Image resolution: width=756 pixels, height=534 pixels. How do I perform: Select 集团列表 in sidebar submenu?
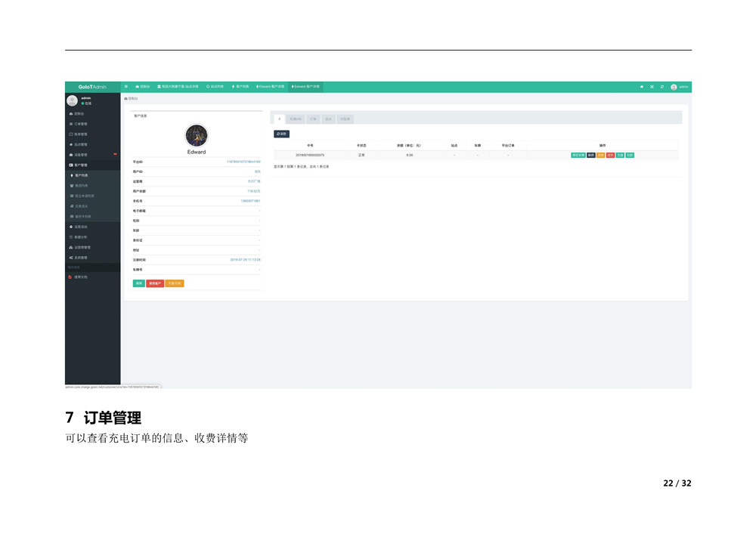click(81, 186)
